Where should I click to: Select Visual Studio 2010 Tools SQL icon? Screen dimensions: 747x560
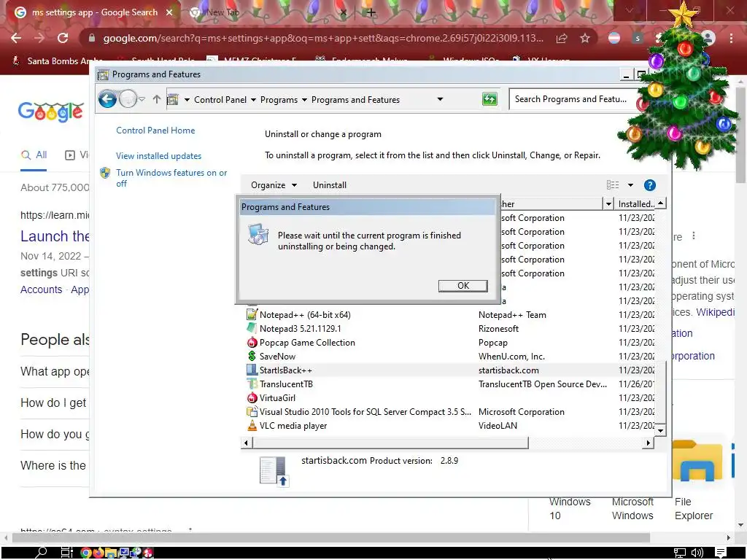click(x=252, y=411)
